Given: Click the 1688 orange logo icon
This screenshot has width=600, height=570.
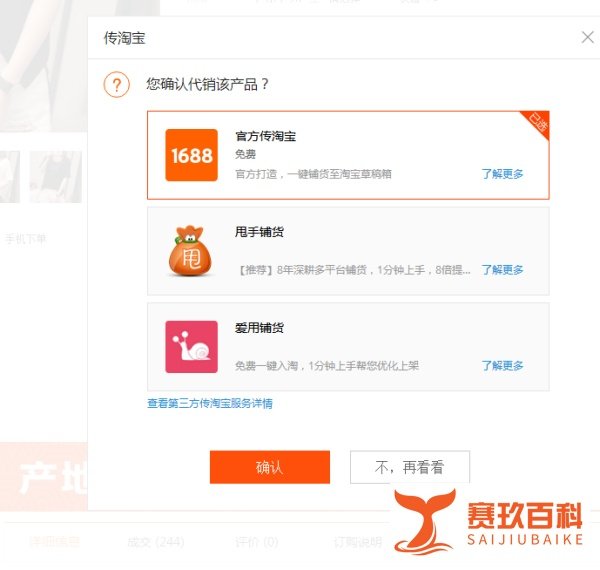Looking at the screenshot, I should point(191,155).
